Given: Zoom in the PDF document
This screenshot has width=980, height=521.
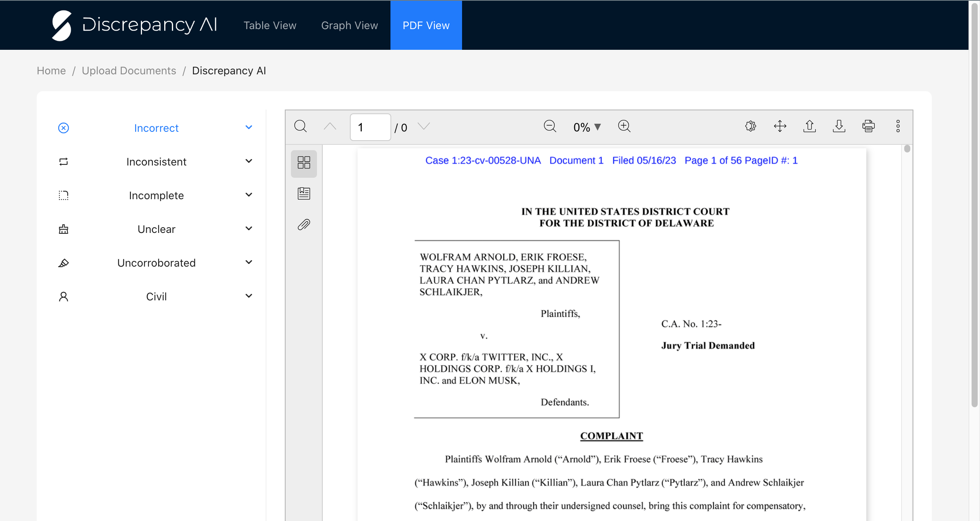Looking at the screenshot, I should point(624,126).
